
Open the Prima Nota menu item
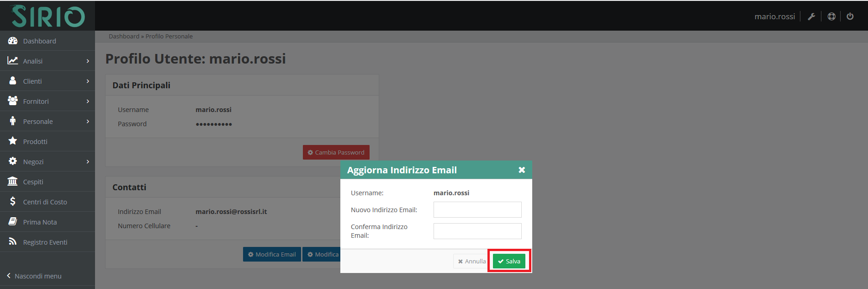(48, 222)
